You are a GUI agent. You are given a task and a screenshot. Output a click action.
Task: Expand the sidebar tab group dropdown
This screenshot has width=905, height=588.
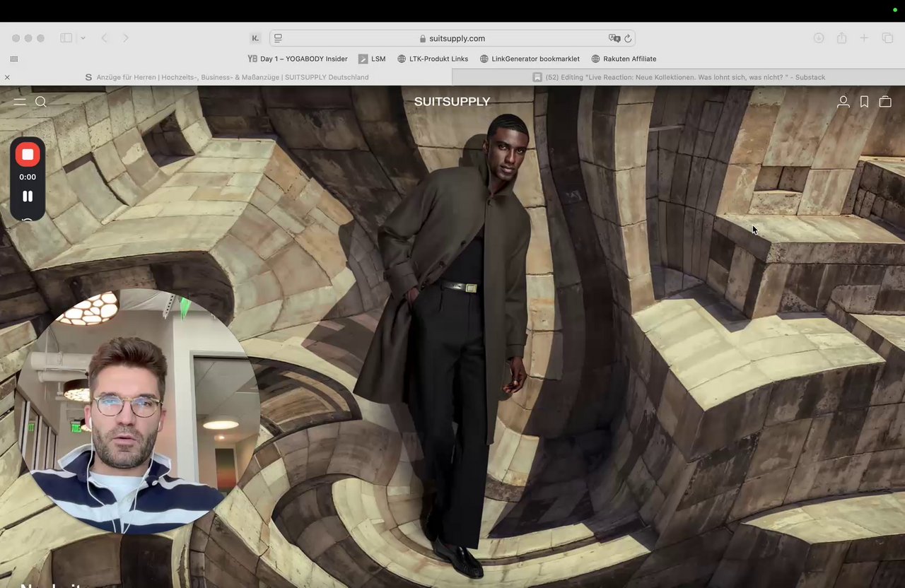(x=83, y=38)
